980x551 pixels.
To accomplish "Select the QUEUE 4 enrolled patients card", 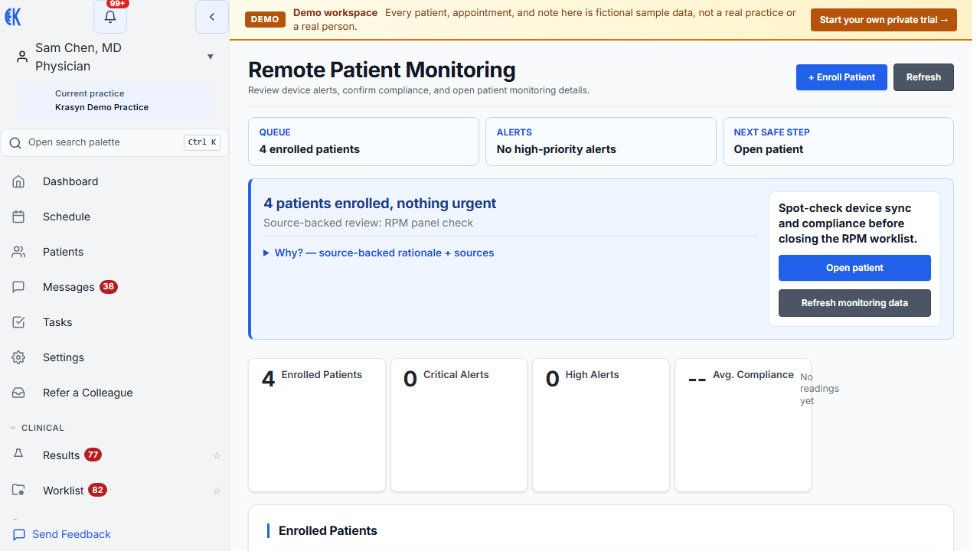I will click(x=364, y=142).
